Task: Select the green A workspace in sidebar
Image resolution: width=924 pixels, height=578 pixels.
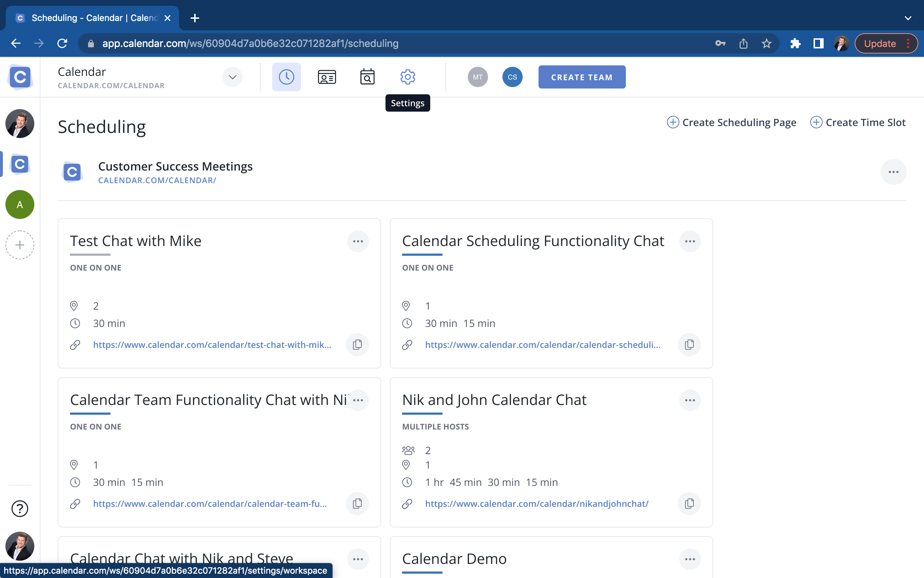Action: [20, 204]
